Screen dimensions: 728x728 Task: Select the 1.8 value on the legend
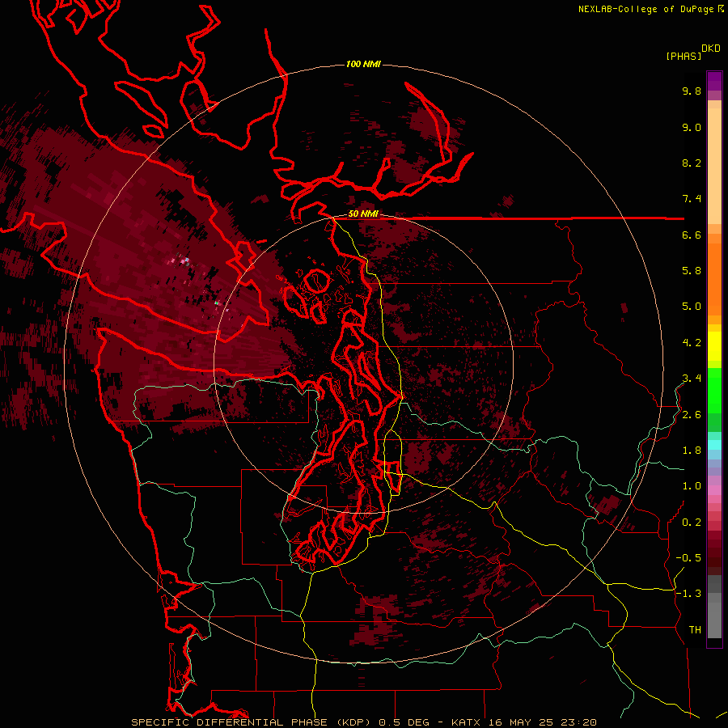coord(692,451)
